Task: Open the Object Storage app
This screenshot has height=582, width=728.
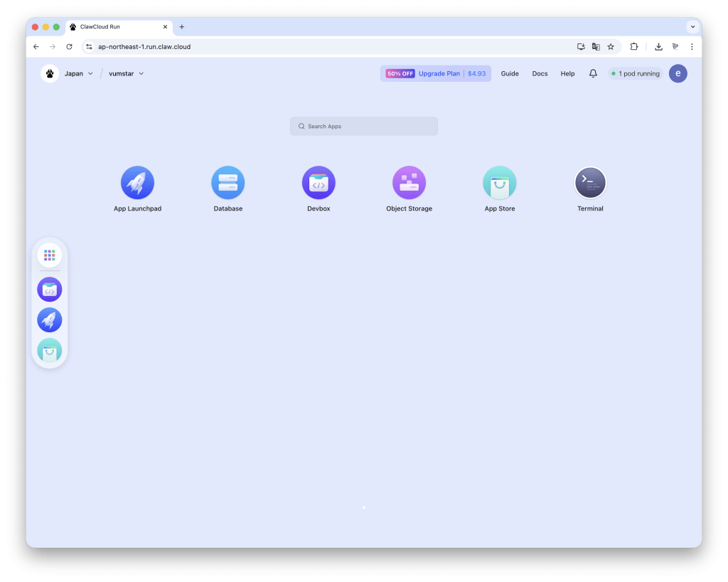Action: tap(409, 183)
